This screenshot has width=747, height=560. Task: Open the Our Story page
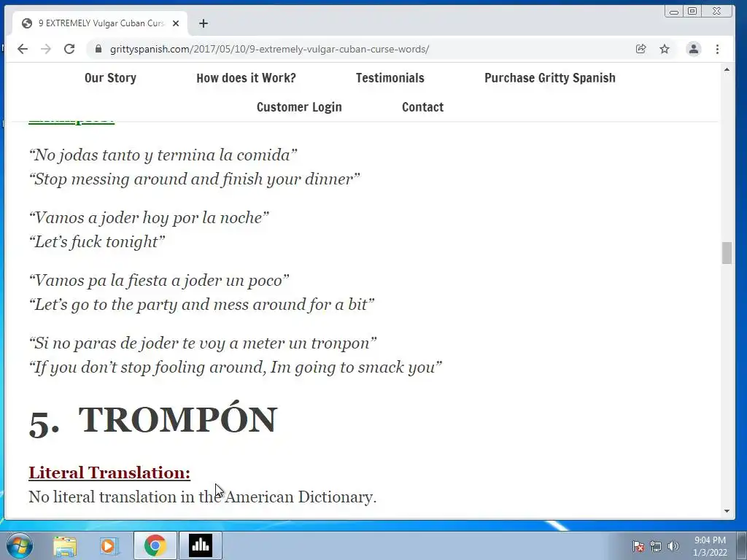point(111,78)
